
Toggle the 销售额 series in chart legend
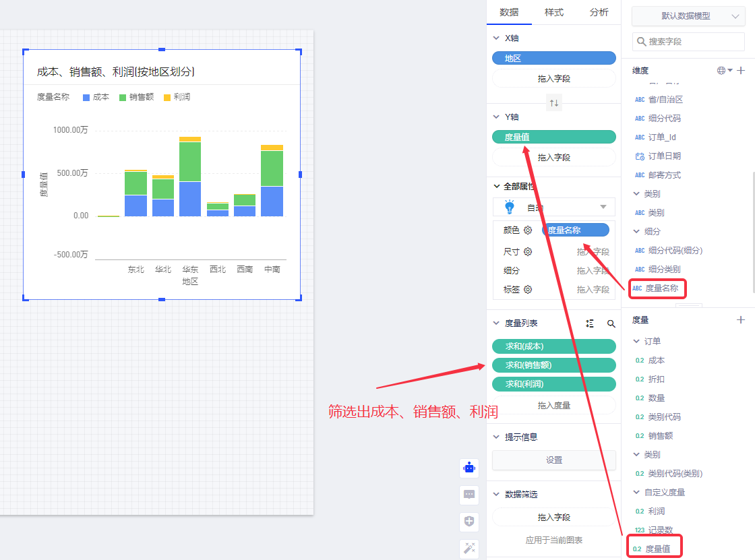pyautogui.click(x=137, y=97)
